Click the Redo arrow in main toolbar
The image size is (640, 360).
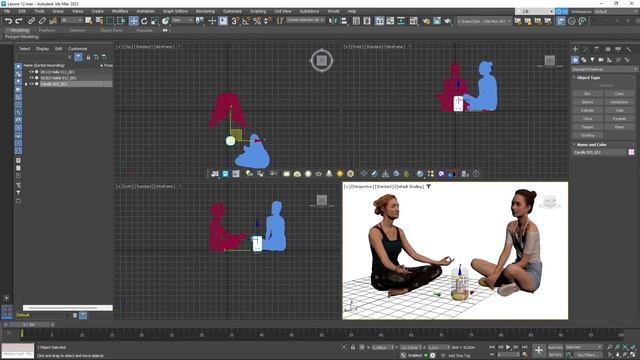pyautogui.click(x=19, y=21)
